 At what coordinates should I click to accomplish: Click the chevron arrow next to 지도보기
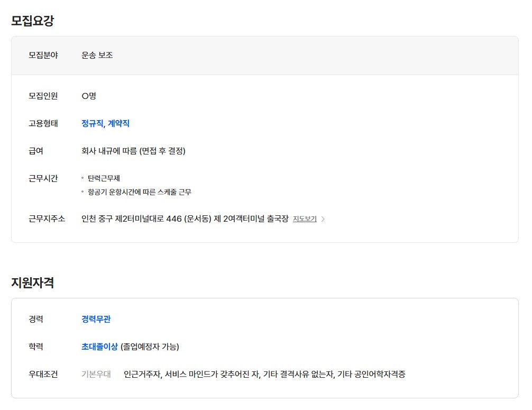[323, 219]
